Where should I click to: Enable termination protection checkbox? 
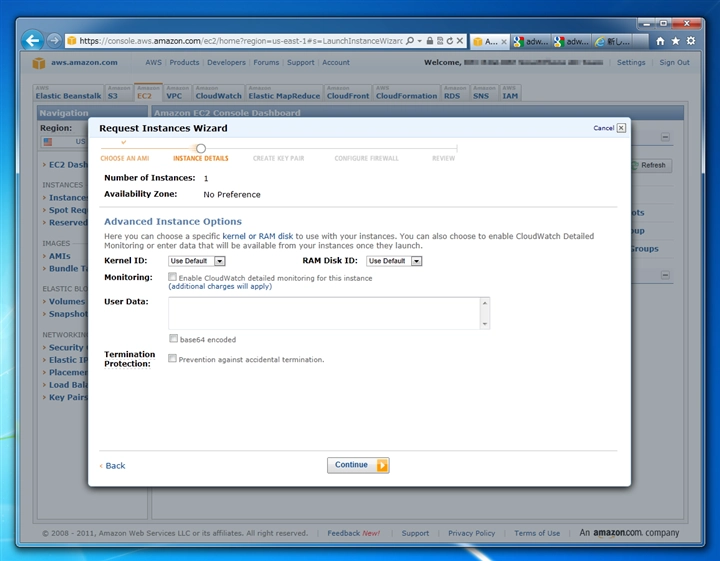(172, 358)
